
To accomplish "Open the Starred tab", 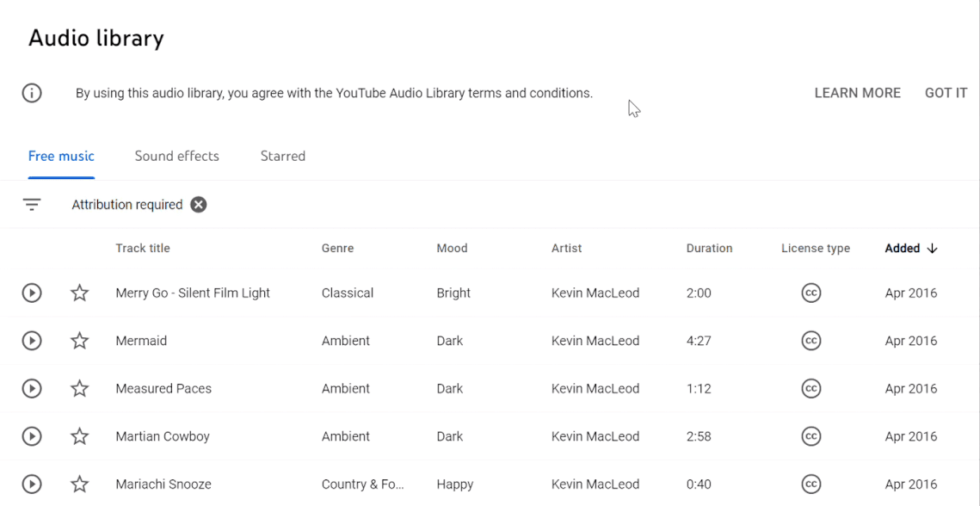I will (283, 156).
